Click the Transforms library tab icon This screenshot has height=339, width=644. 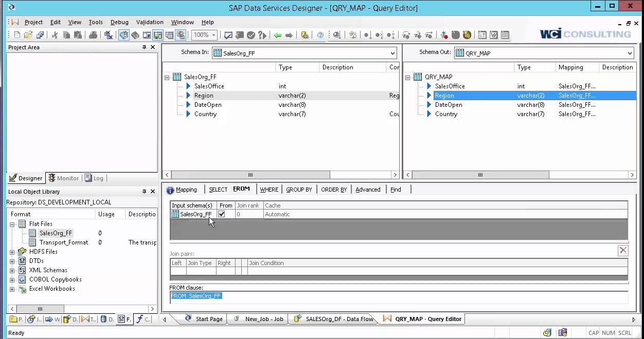[88, 319]
